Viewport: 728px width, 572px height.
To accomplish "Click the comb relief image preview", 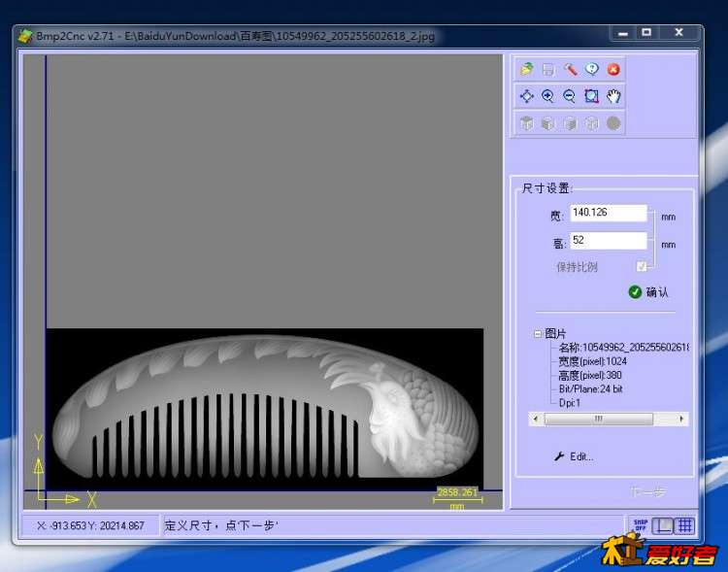I will point(265,409).
